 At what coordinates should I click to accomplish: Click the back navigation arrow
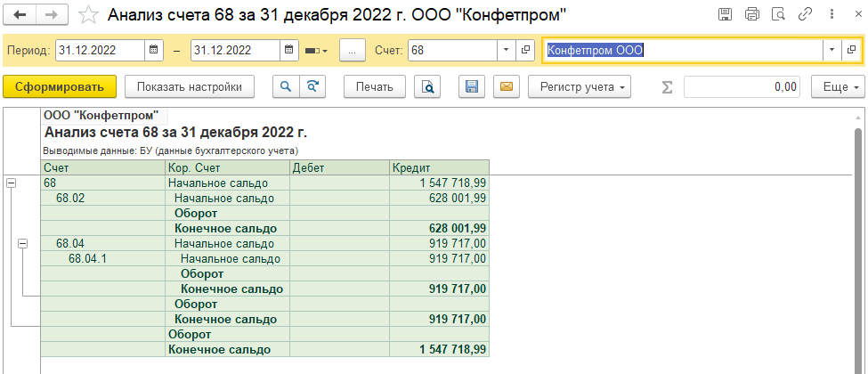pyautogui.click(x=20, y=15)
